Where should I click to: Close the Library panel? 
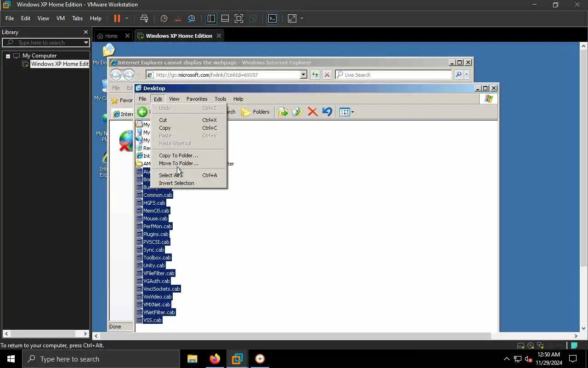[x=85, y=32]
